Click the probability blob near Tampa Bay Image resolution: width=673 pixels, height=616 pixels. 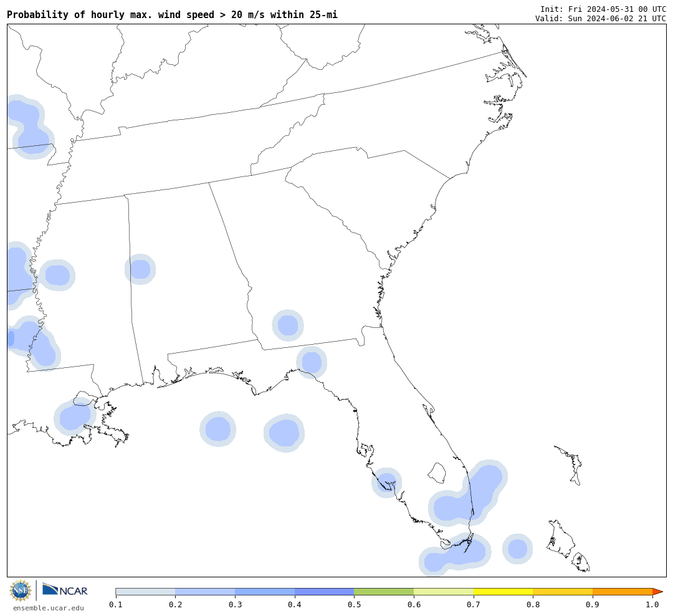387,483
